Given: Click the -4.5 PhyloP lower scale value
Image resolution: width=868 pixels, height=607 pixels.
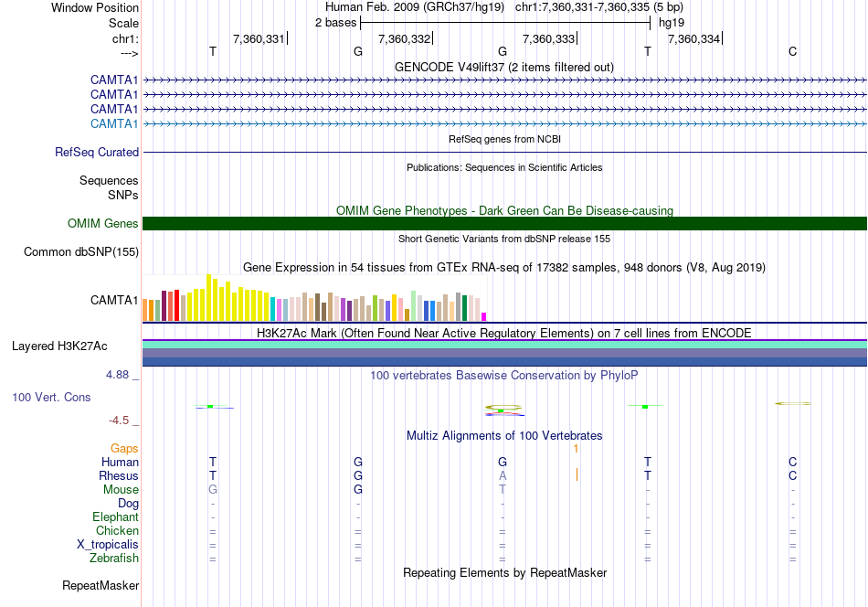Looking at the screenshot, I should coord(119,421).
